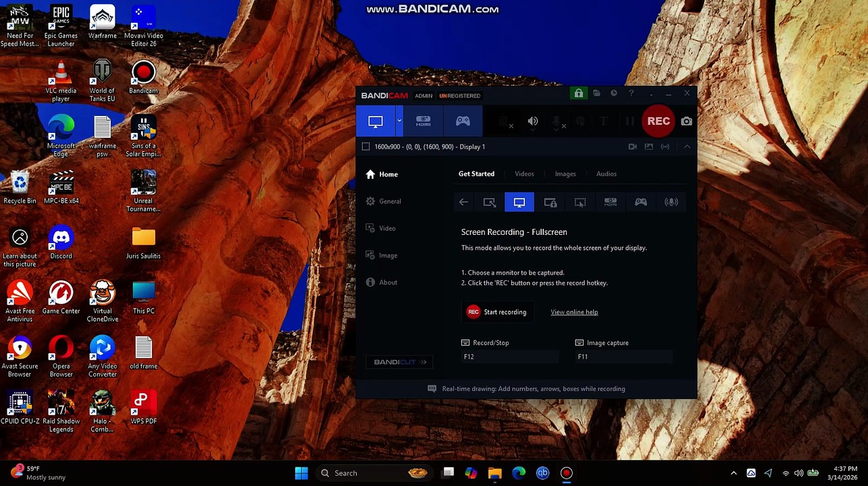The width and height of the screenshot is (868, 486).
Task: Take a screenshot with the camera icon
Action: 686,122
